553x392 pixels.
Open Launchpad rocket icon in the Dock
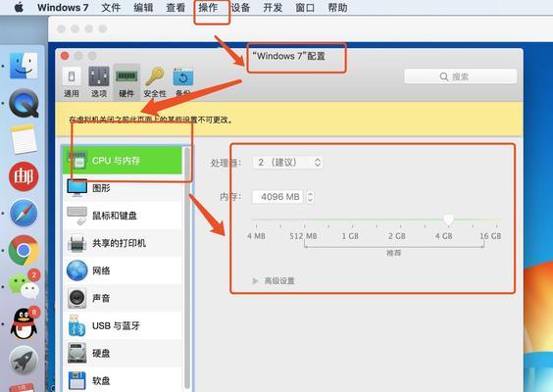pyautogui.click(x=24, y=361)
